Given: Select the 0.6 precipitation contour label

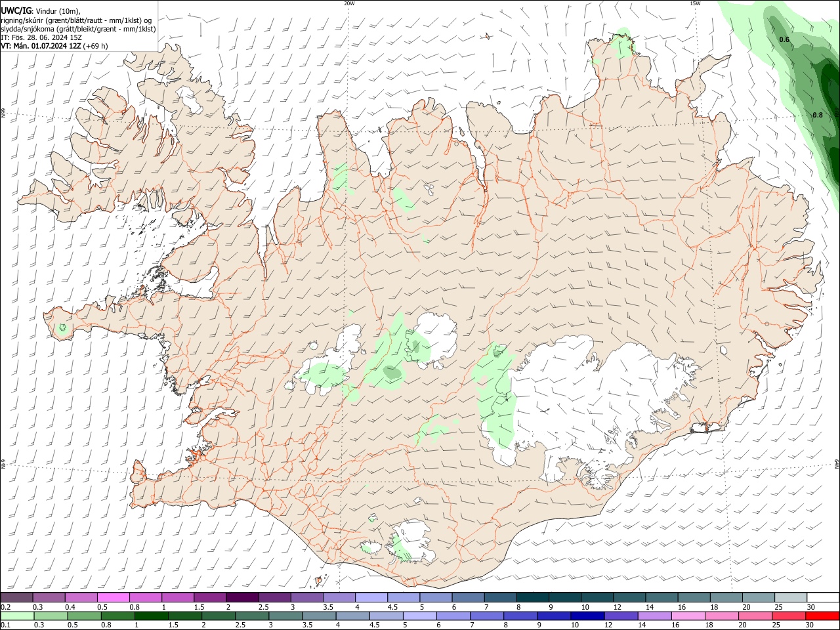Looking at the screenshot, I should point(784,40).
